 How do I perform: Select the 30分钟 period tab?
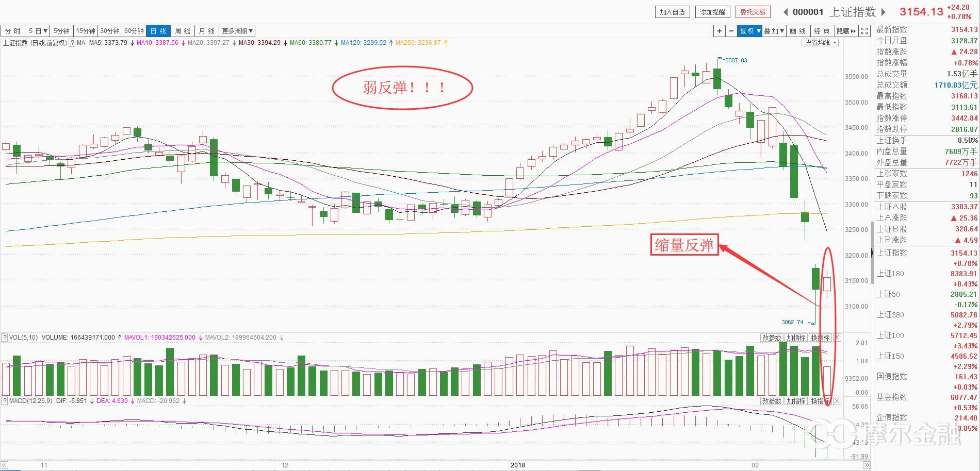click(x=110, y=31)
